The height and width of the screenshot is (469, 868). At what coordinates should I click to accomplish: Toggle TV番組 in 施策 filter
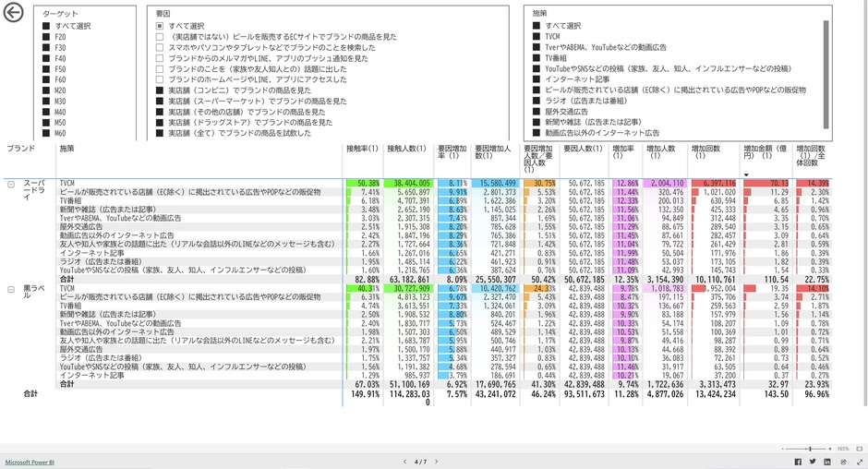[536, 58]
